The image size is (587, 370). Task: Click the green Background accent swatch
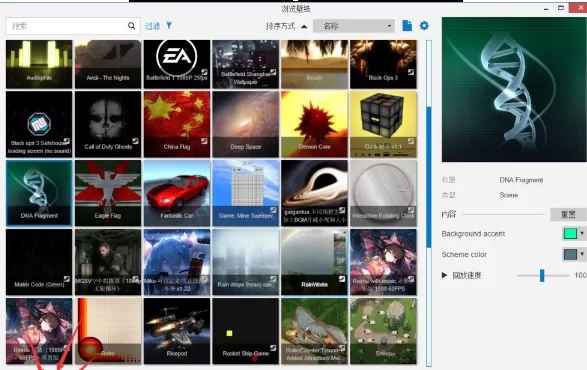point(570,233)
